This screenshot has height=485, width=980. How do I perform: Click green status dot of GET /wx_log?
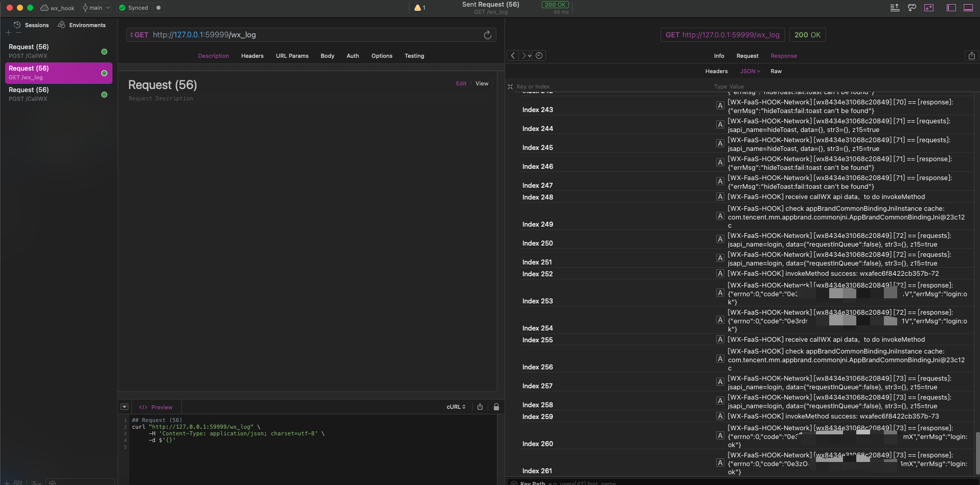click(104, 73)
